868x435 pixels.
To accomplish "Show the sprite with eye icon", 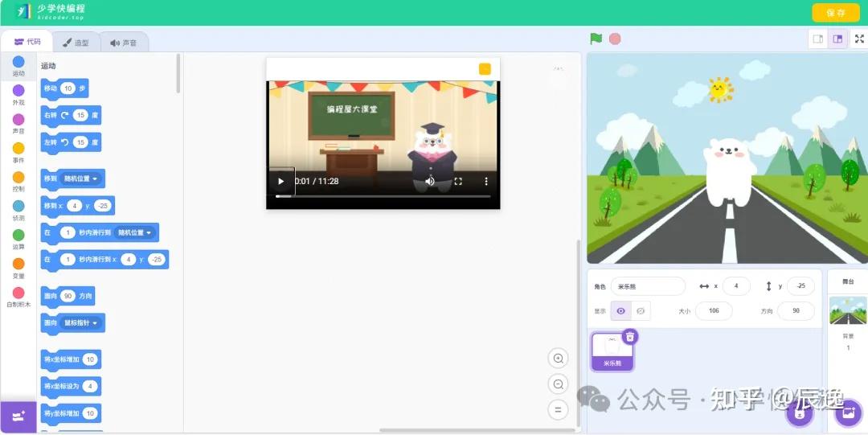I will [x=620, y=311].
